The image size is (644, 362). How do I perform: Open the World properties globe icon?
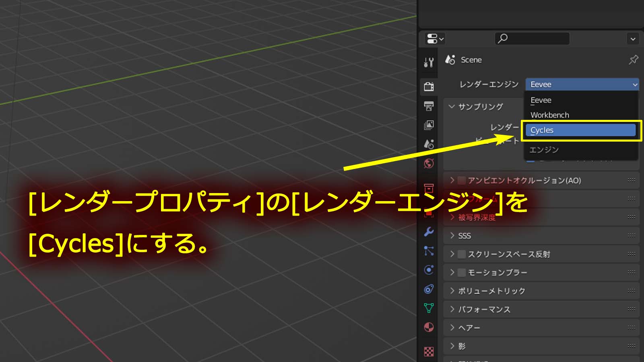click(x=429, y=163)
